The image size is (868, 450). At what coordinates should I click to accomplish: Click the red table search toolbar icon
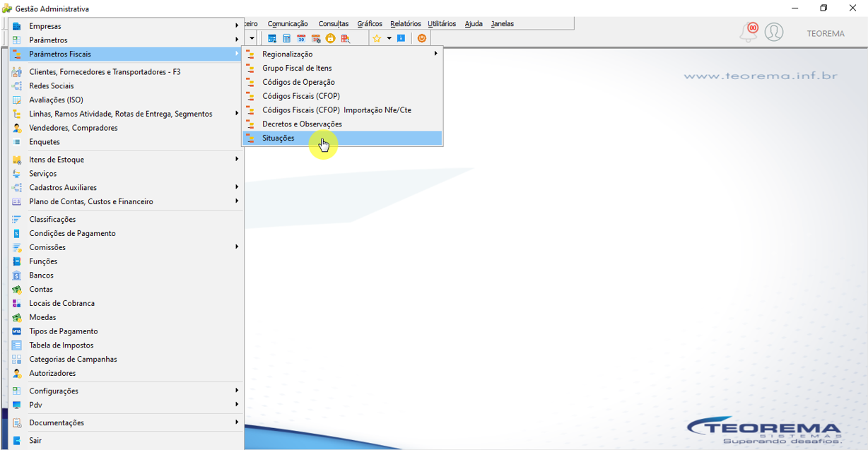[x=346, y=38]
